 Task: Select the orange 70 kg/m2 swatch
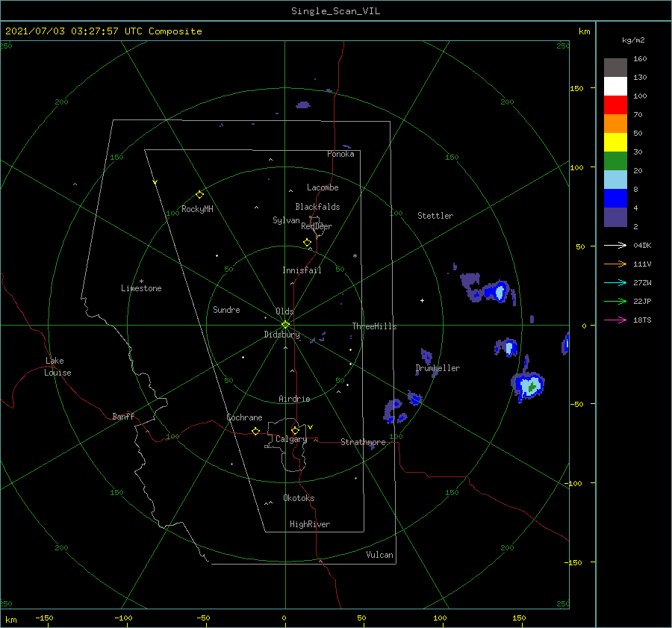(x=615, y=123)
